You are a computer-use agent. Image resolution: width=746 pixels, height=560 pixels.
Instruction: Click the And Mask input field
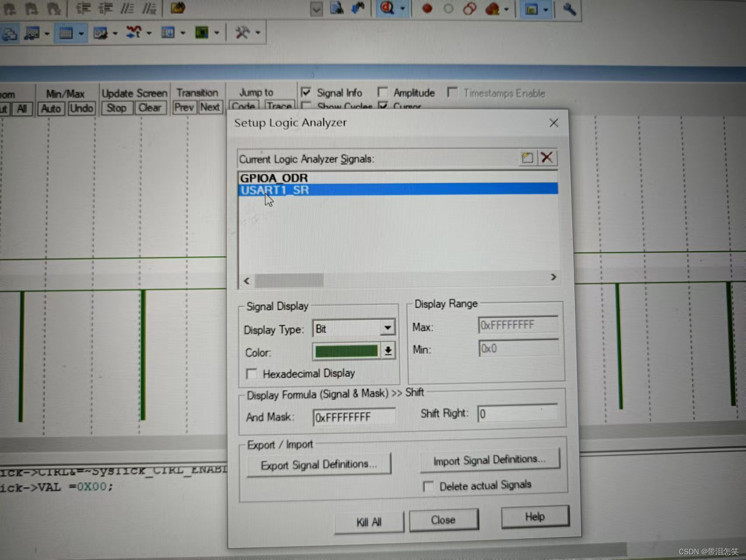point(354,417)
